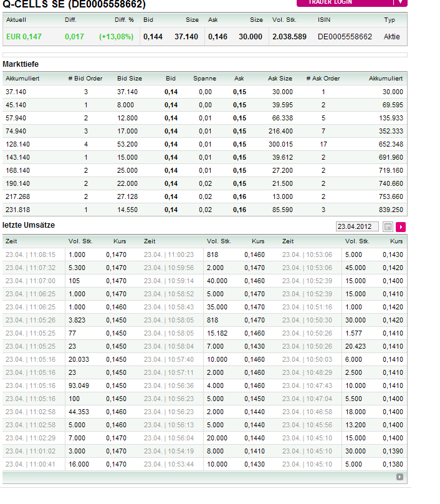440x504 pixels.
Task: Open the calendar date picker icon
Action: pos(388,226)
